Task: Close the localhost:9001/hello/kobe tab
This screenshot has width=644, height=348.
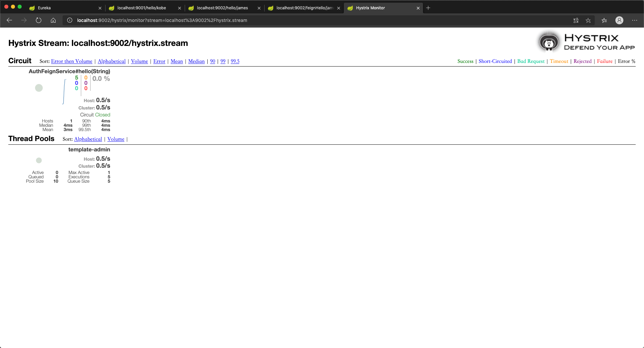Action: pos(179,8)
